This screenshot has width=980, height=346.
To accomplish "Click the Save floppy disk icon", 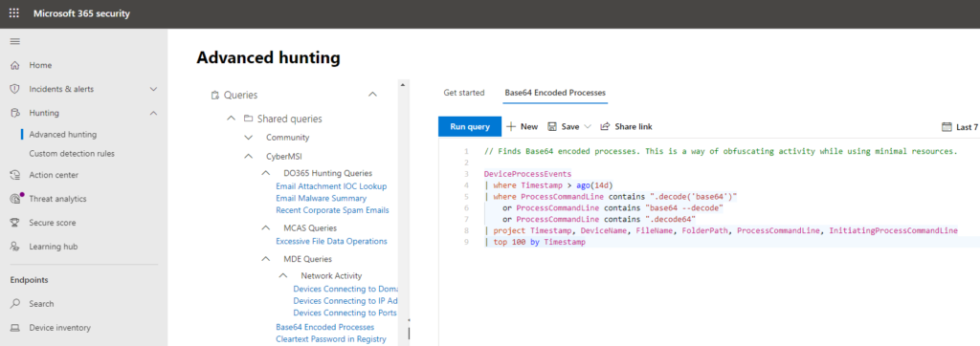I will 552,126.
